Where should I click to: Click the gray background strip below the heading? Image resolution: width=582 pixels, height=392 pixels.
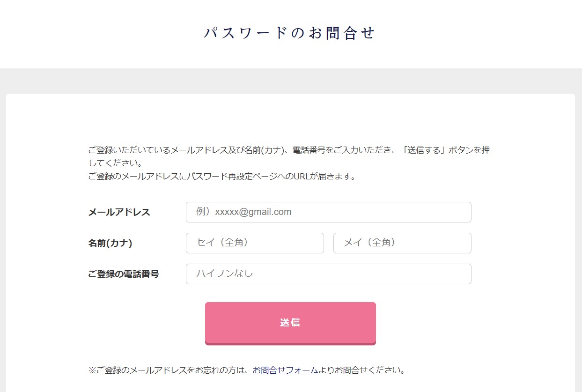click(290, 81)
